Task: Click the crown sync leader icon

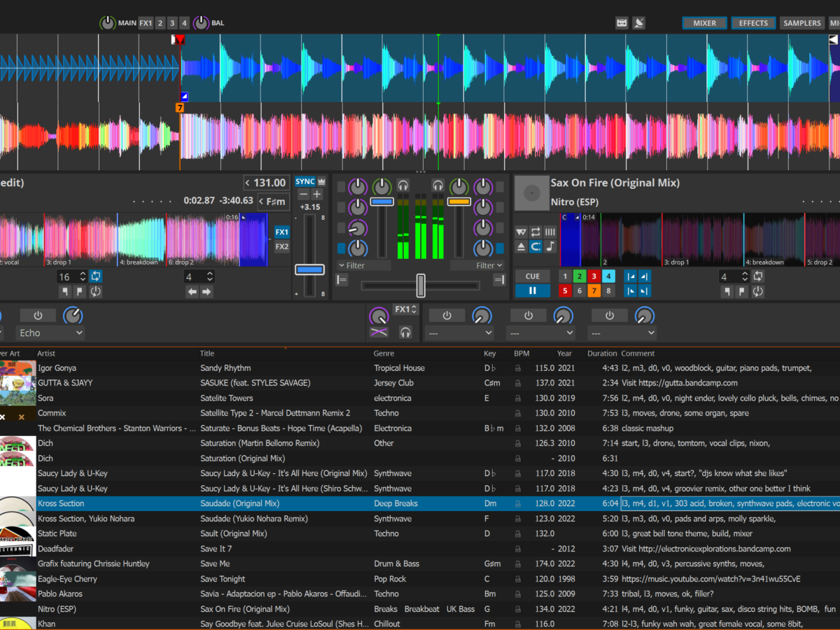Action: pos(321,182)
